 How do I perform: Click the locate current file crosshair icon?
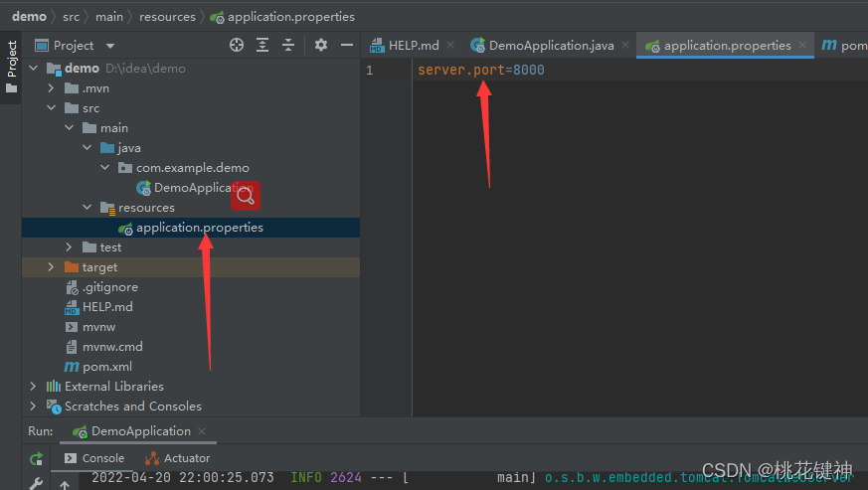(x=237, y=45)
